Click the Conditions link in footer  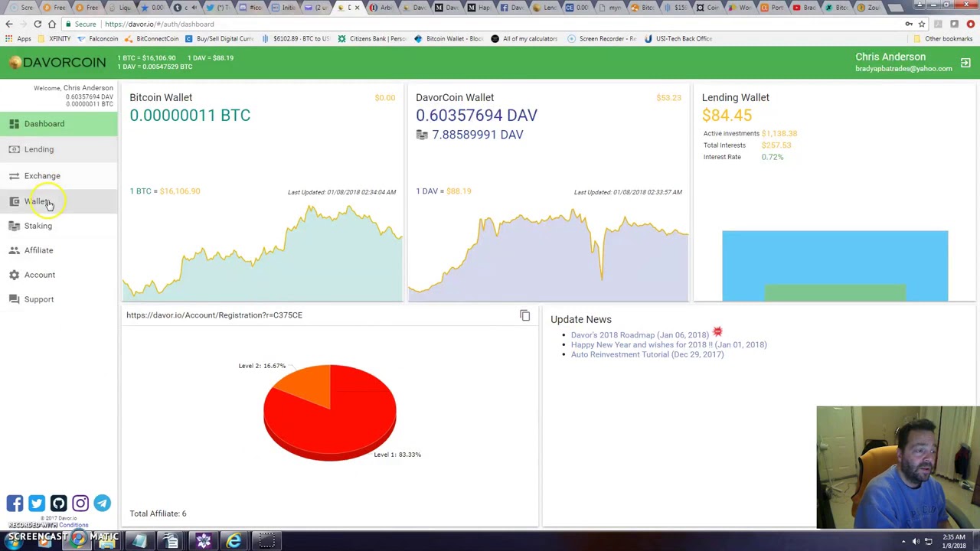tap(73, 525)
